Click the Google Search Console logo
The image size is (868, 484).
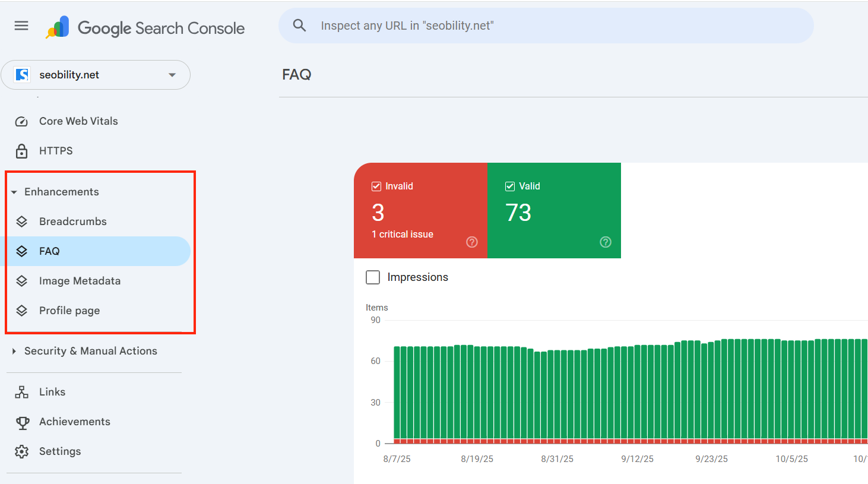[144, 27]
